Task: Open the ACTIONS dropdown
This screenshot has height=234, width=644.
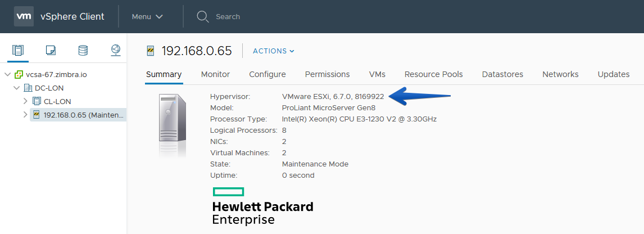Action: 274,51
